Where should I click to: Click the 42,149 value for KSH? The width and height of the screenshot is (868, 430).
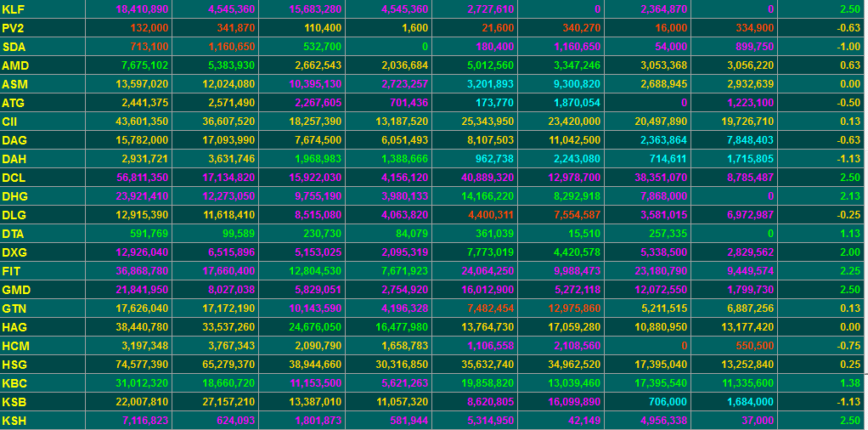[x=585, y=422]
